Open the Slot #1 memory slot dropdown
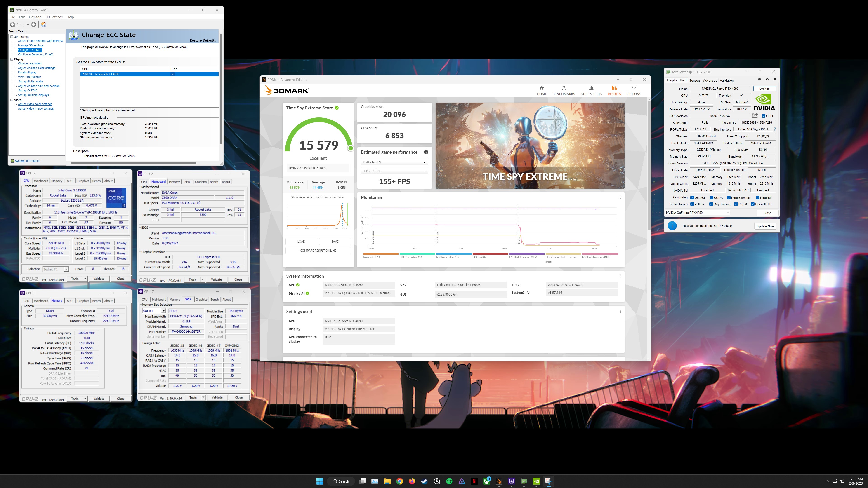This screenshot has height=488, width=868. [154, 311]
